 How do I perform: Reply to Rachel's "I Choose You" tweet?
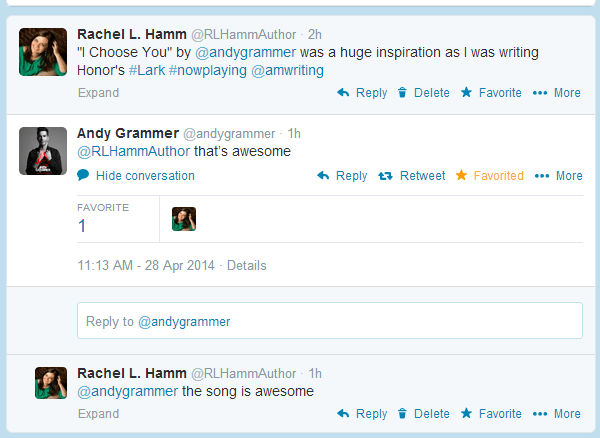point(362,93)
